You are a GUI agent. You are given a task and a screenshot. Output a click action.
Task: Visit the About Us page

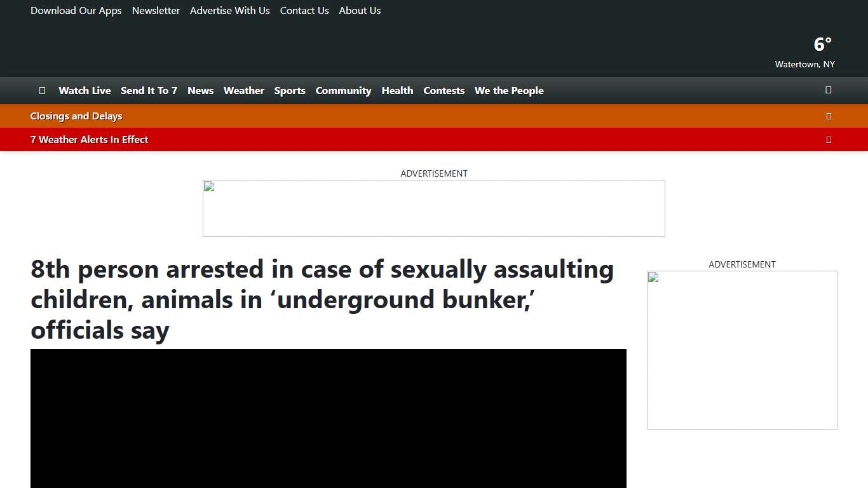360,10
